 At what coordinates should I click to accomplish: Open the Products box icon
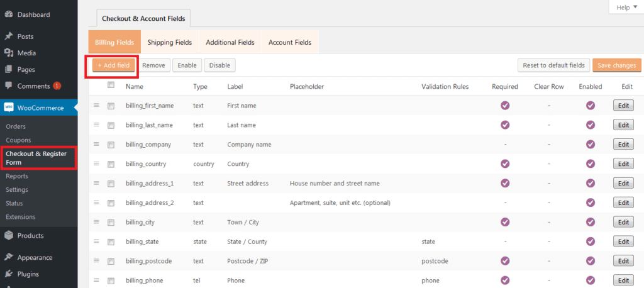tap(8, 236)
